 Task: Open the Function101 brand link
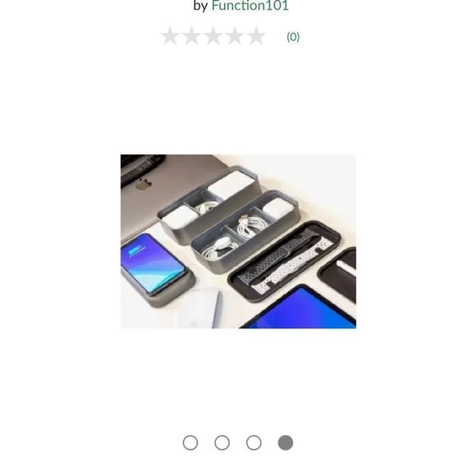[249, 6]
